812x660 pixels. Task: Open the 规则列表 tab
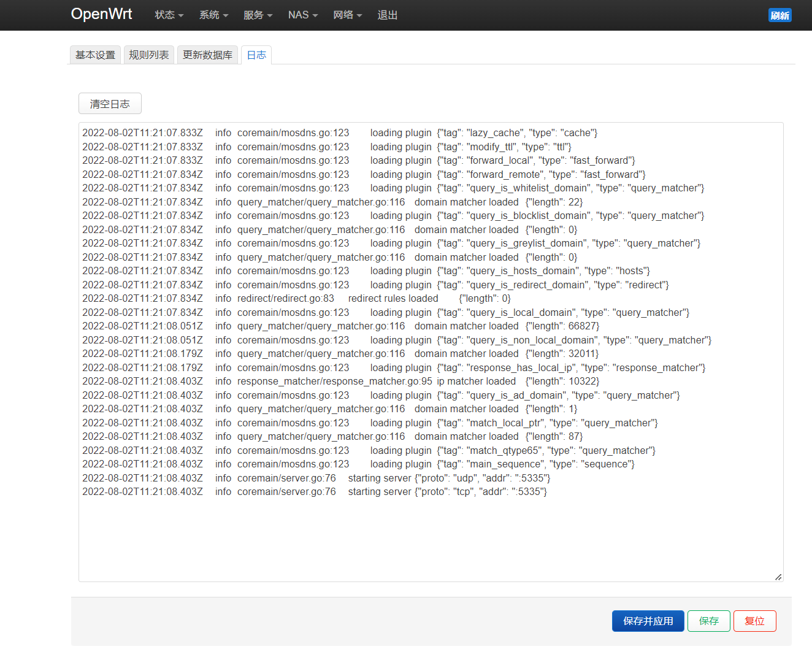click(149, 55)
